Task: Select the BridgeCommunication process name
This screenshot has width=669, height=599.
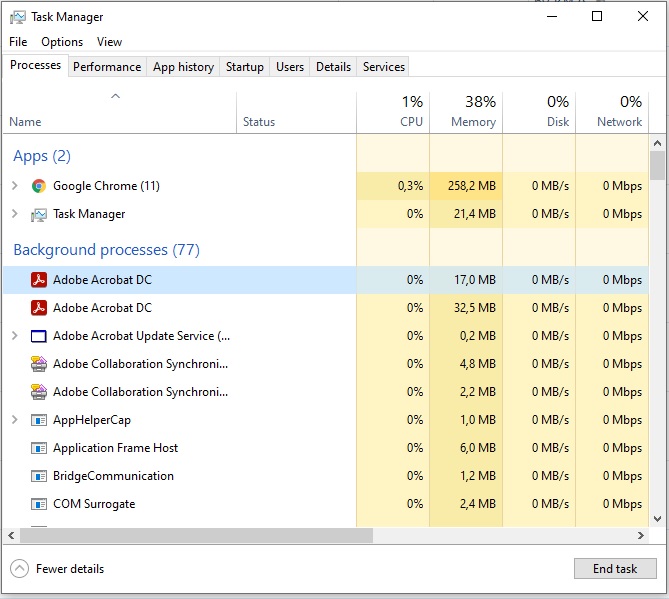Action: (113, 476)
